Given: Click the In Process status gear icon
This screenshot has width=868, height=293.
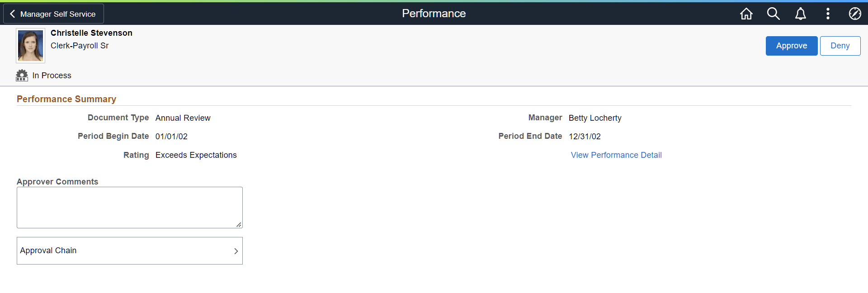Looking at the screenshot, I should coord(22,75).
